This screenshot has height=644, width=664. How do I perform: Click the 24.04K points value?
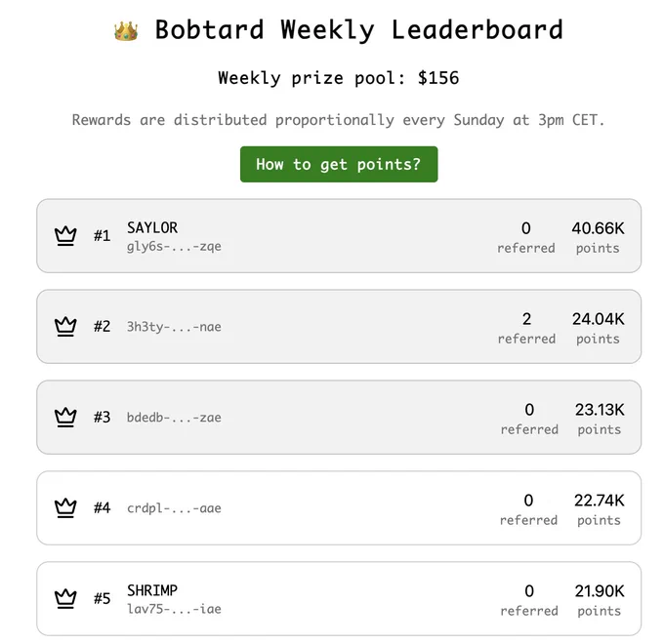[x=598, y=319]
